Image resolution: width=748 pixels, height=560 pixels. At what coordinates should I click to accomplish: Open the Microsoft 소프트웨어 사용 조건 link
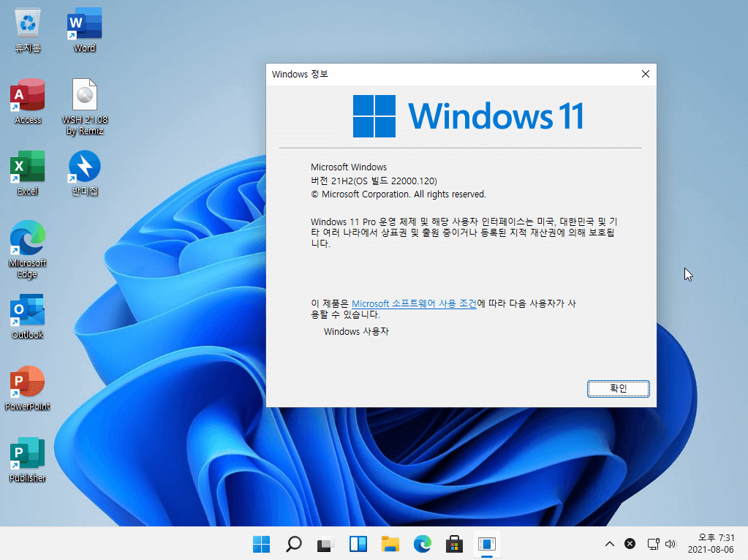(414, 303)
